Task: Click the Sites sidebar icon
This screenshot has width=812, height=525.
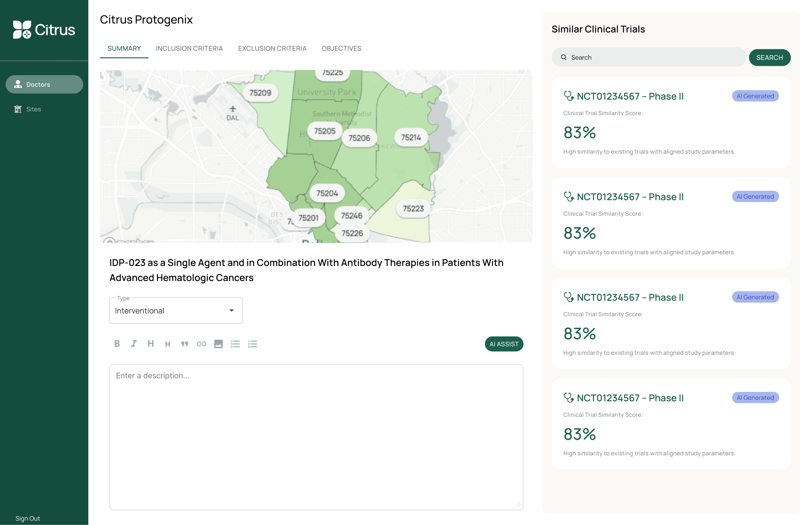Action: pos(18,109)
